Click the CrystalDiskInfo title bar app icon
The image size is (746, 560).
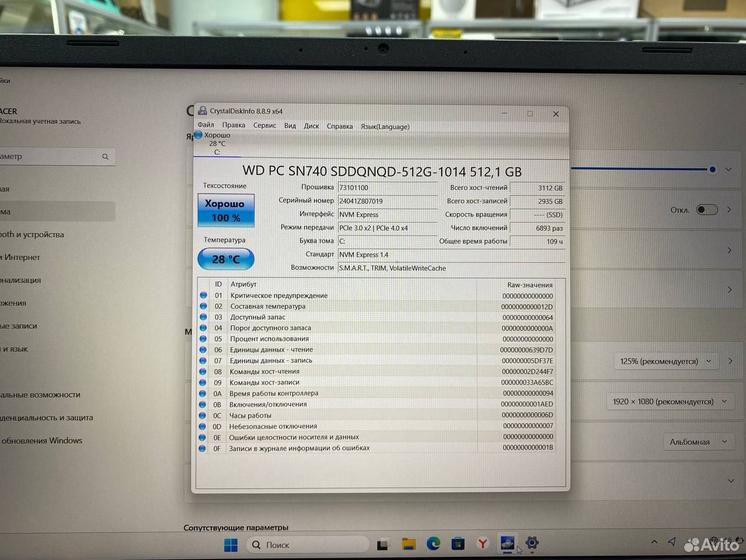point(202,111)
